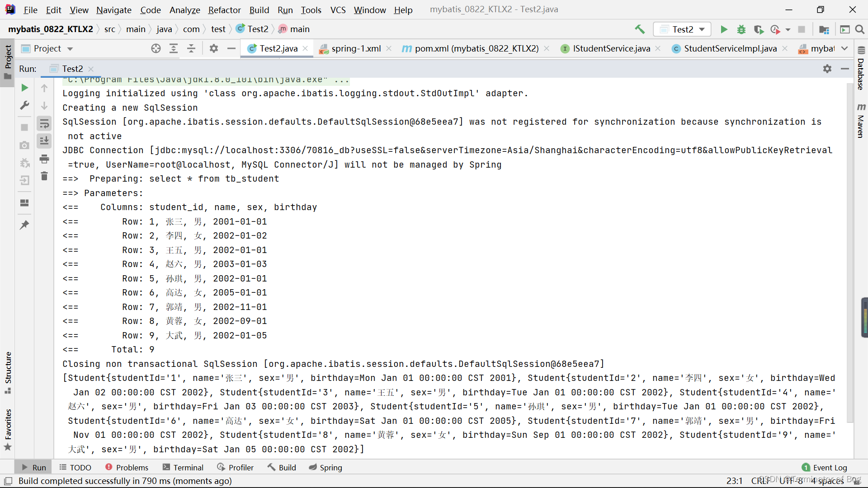Click the locate target icon in Project panel
868x488 pixels.
(x=156, y=48)
